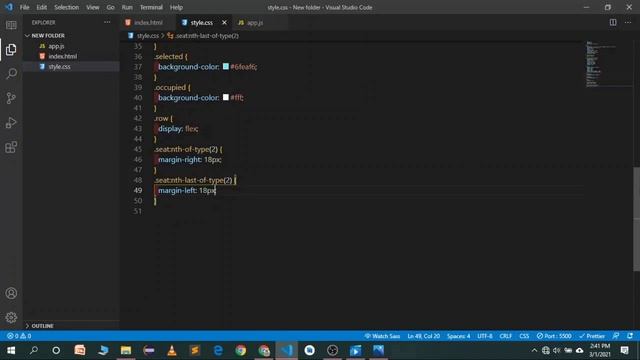Click the feedback icon in status bar
Viewport: 640px width, 360px height.
[616, 336]
